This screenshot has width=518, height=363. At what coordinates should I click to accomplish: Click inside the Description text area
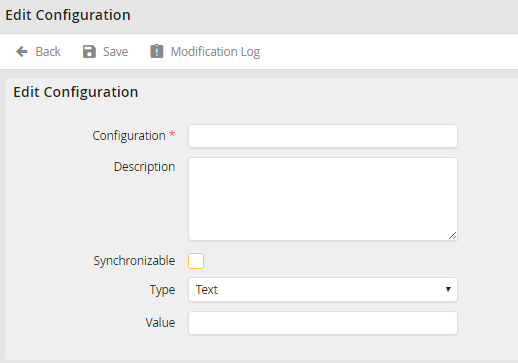[323, 199]
